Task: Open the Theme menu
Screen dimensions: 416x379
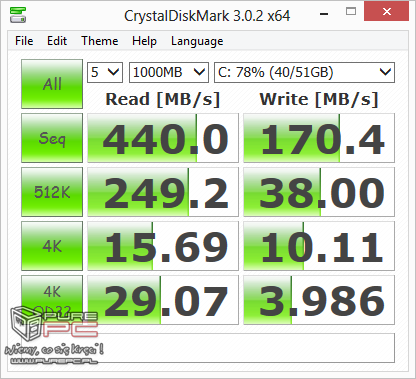Action: (x=100, y=41)
